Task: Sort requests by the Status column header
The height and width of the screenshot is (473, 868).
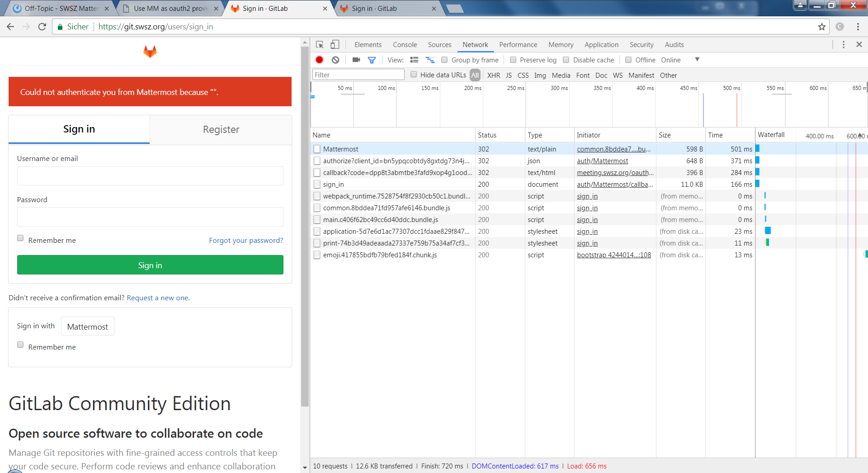Action: click(x=500, y=135)
